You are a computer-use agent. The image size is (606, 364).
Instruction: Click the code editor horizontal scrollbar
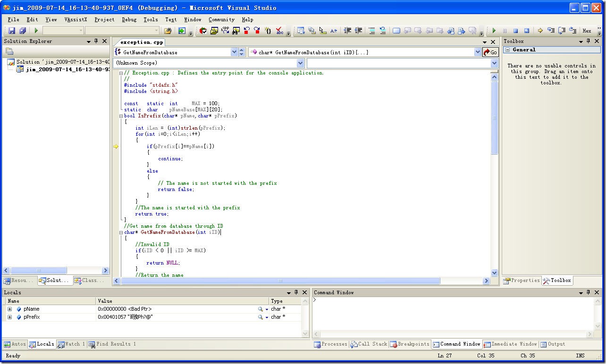point(280,281)
